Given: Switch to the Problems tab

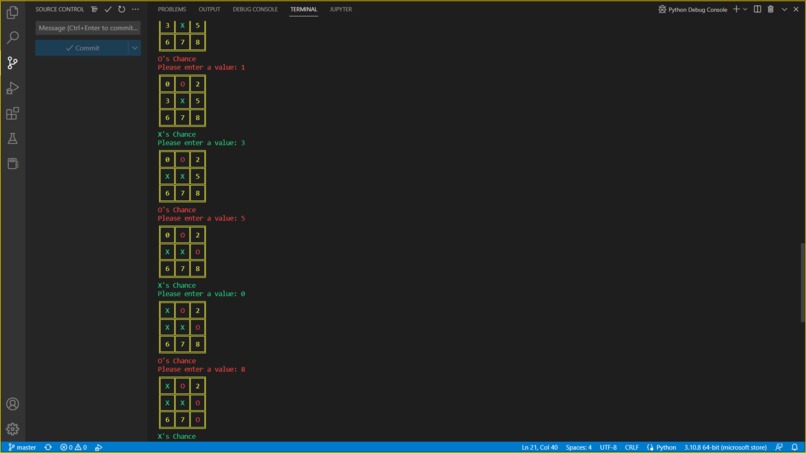Looking at the screenshot, I should tap(172, 9).
